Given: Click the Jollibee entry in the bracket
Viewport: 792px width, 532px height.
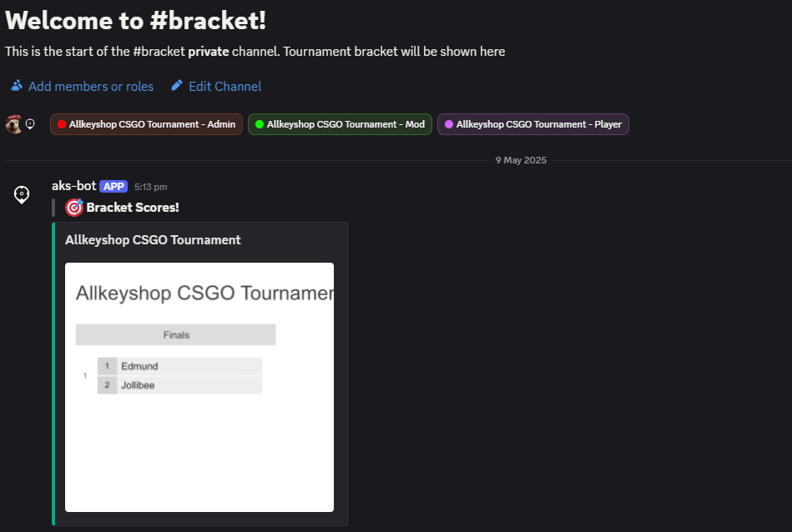Looking at the screenshot, I should click(x=138, y=385).
